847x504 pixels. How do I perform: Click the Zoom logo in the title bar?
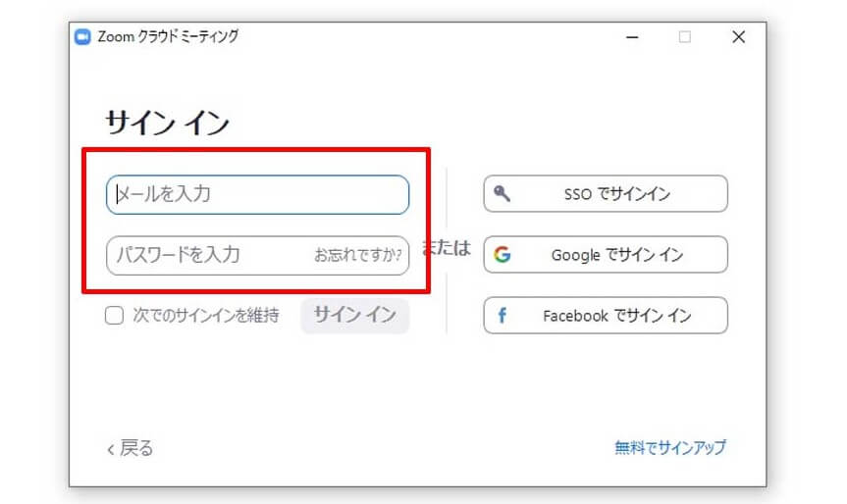[82, 36]
